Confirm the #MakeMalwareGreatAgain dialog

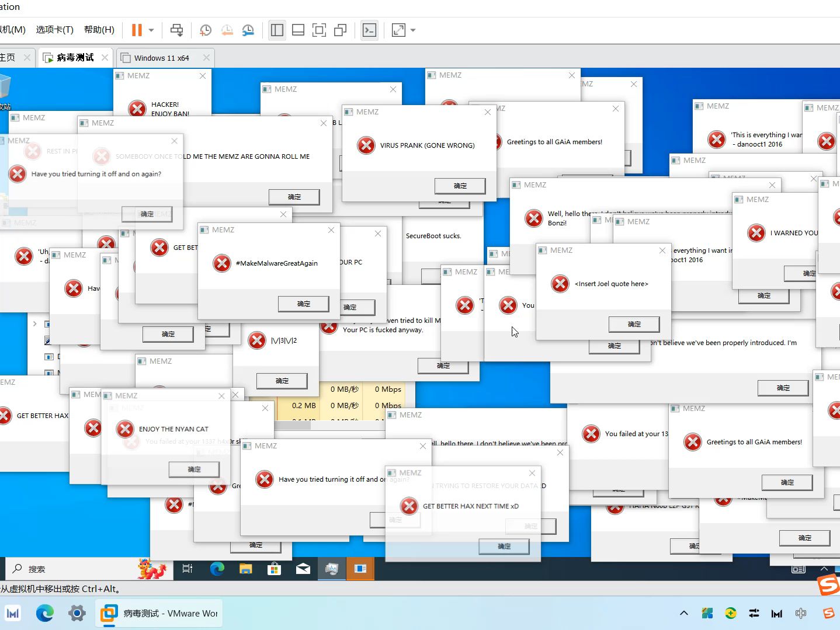coord(304,304)
